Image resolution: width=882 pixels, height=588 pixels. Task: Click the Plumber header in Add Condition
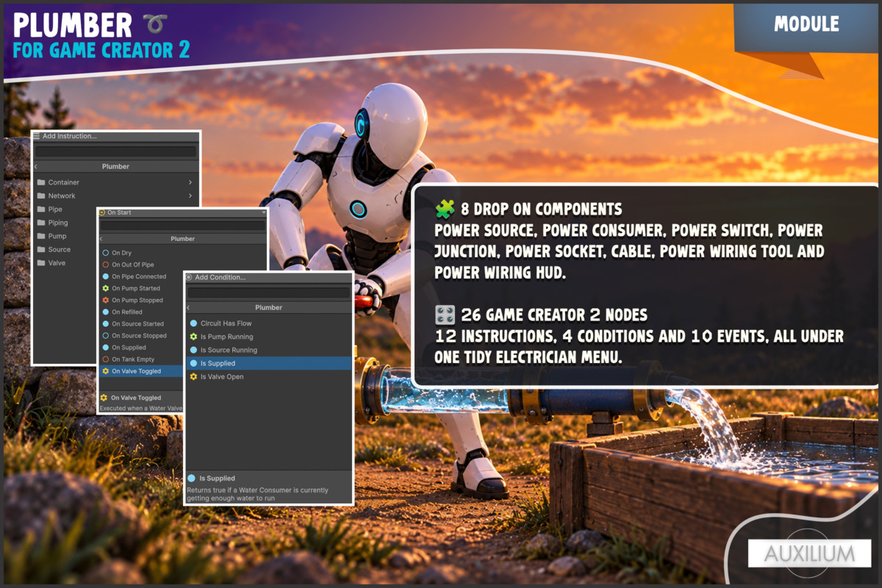(x=268, y=308)
